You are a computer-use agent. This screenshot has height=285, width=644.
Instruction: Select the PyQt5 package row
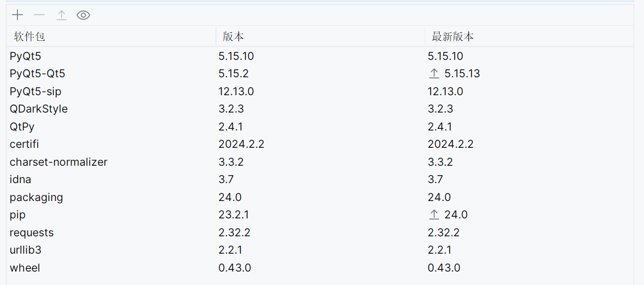pos(26,56)
